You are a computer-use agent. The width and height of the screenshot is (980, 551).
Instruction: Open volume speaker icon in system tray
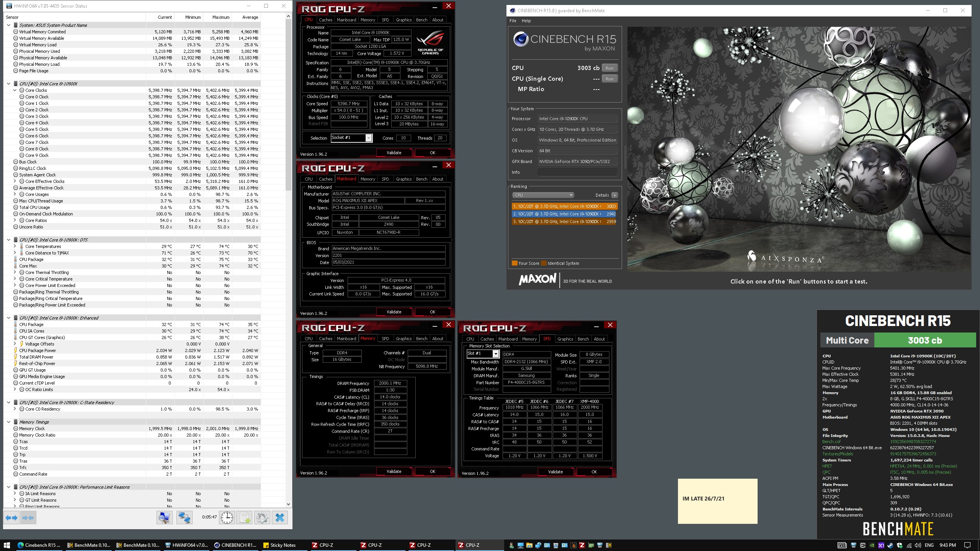tap(918, 545)
